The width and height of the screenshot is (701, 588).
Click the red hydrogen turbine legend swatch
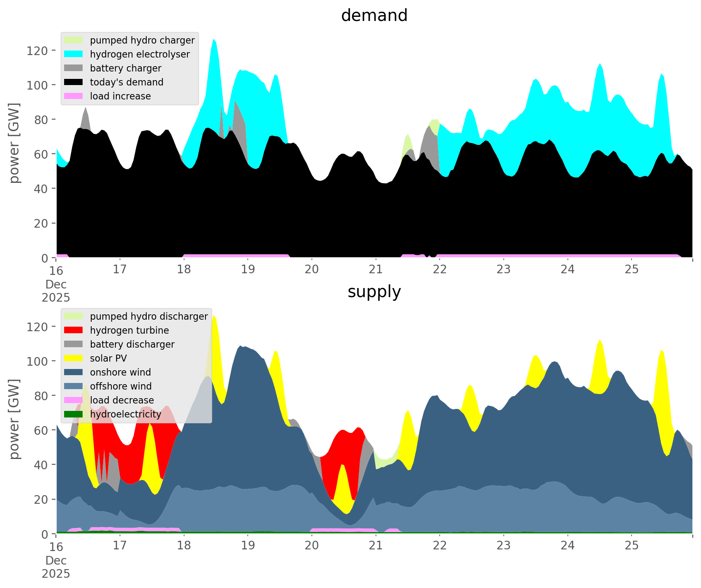[x=74, y=330]
